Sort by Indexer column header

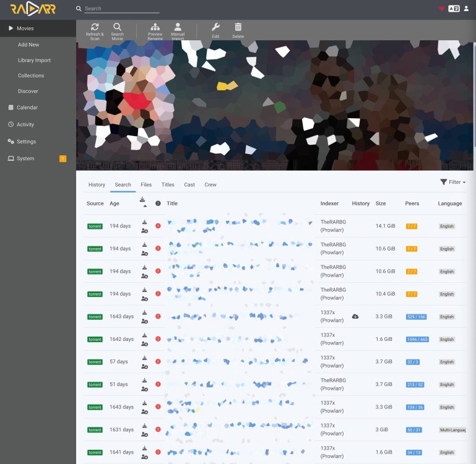click(329, 204)
